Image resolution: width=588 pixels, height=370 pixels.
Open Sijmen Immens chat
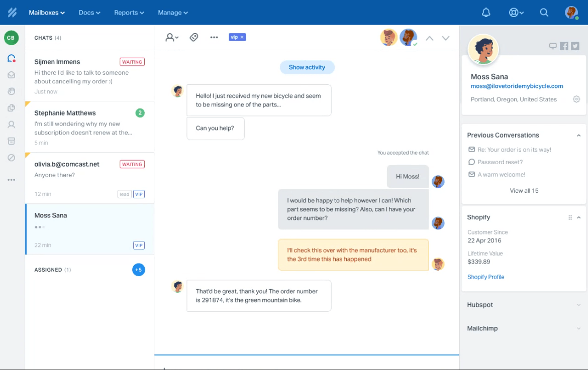[x=89, y=76]
